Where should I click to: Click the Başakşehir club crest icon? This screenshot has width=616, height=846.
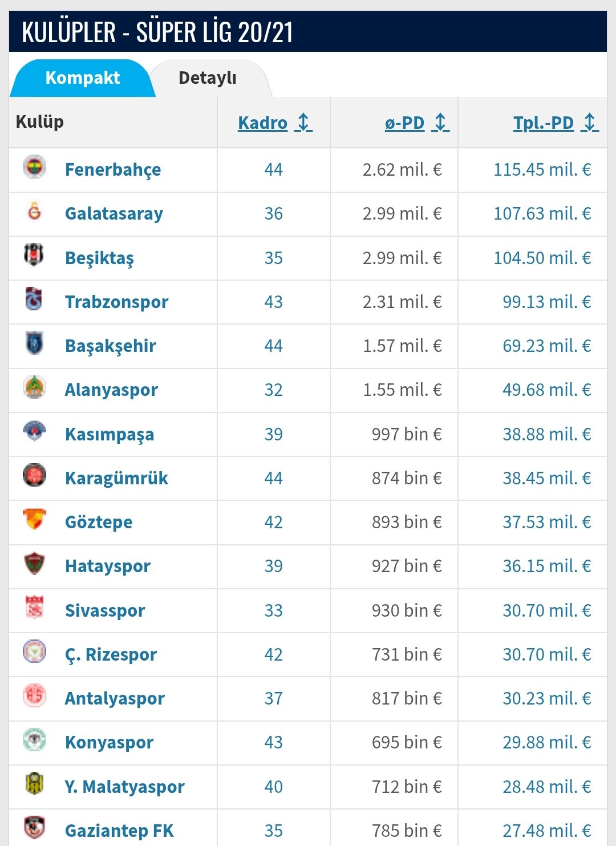click(x=34, y=343)
